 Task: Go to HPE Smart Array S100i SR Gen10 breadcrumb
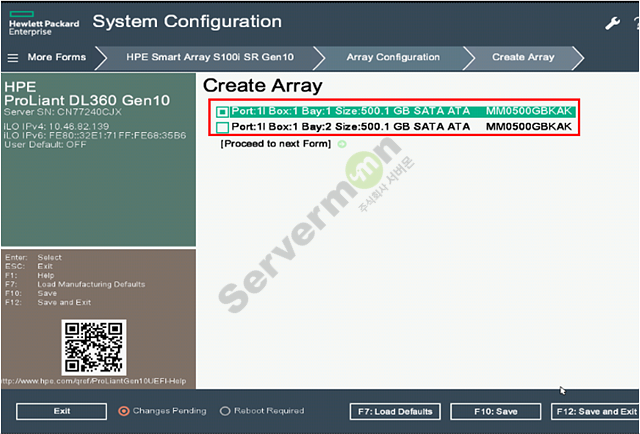click(210, 57)
